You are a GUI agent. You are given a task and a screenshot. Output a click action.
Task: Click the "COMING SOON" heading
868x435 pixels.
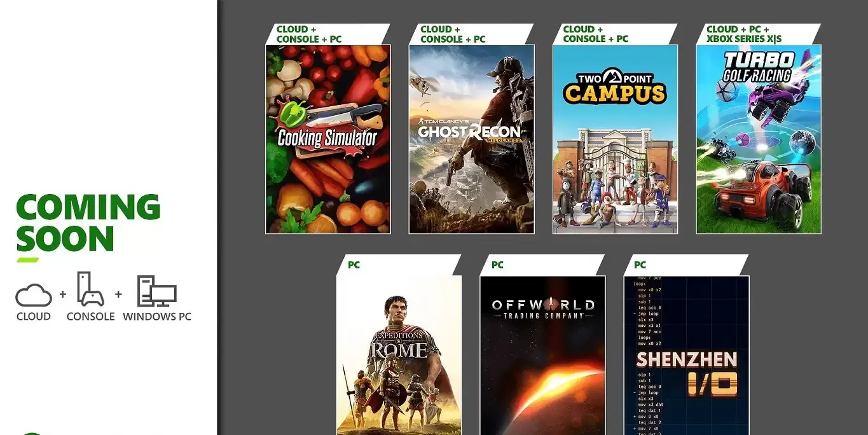click(88, 223)
